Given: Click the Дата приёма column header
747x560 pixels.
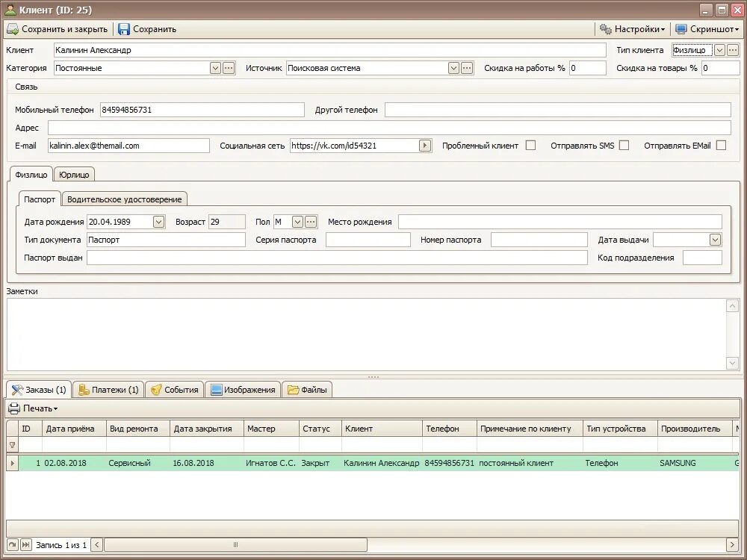Looking at the screenshot, I should pos(74,429).
